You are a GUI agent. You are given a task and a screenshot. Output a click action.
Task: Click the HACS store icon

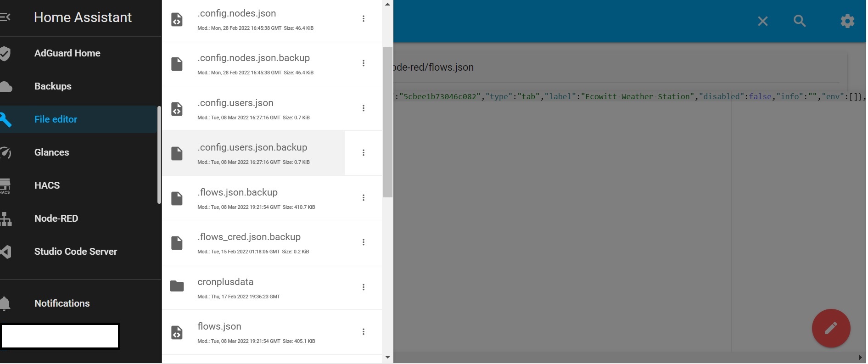click(x=5, y=186)
